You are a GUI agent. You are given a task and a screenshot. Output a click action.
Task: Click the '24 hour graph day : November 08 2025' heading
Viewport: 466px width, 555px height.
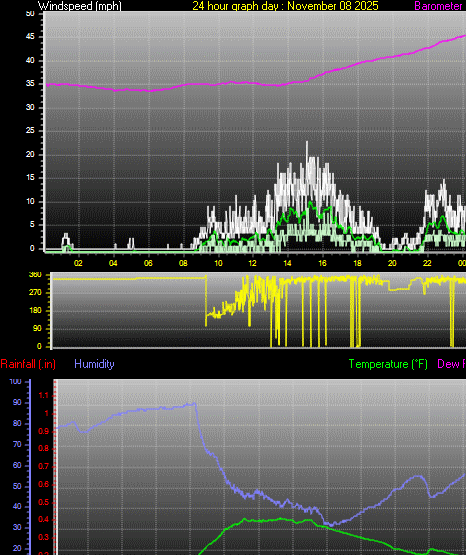coord(285,6)
